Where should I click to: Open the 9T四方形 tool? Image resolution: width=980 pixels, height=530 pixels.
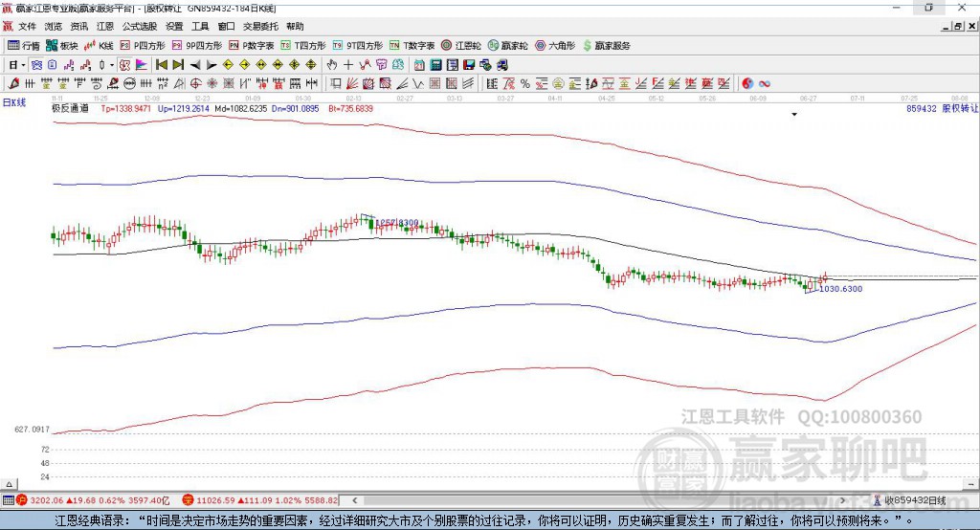tap(358, 46)
